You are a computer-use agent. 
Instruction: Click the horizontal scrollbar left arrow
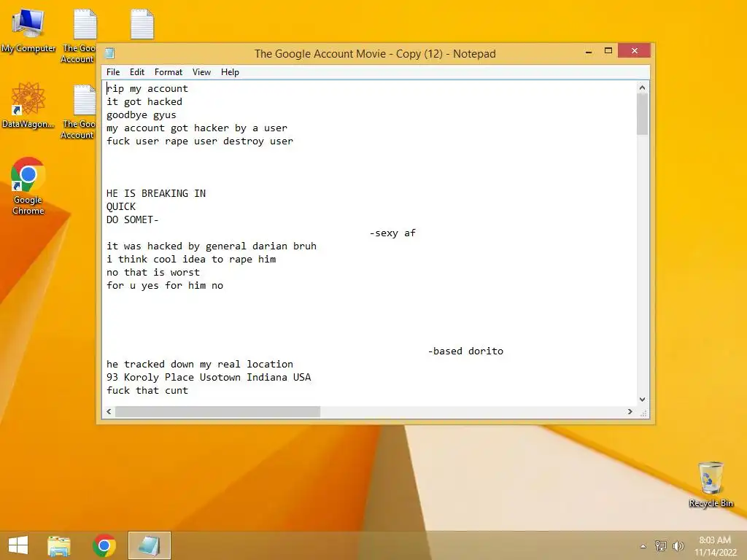pyautogui.click(x=109, y=411)
